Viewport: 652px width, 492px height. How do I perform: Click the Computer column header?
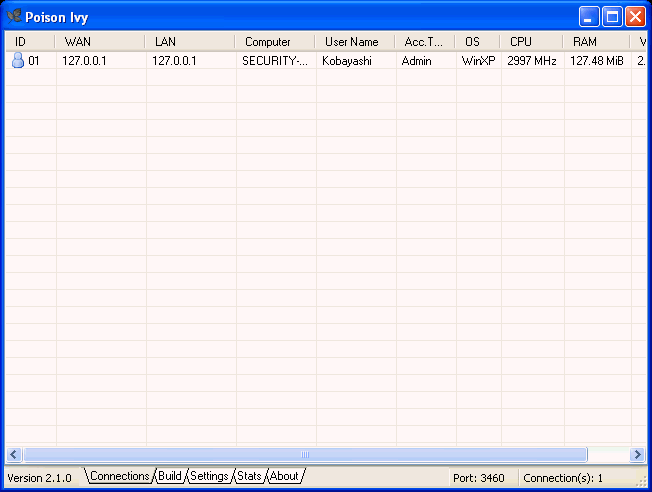(276, 42)
